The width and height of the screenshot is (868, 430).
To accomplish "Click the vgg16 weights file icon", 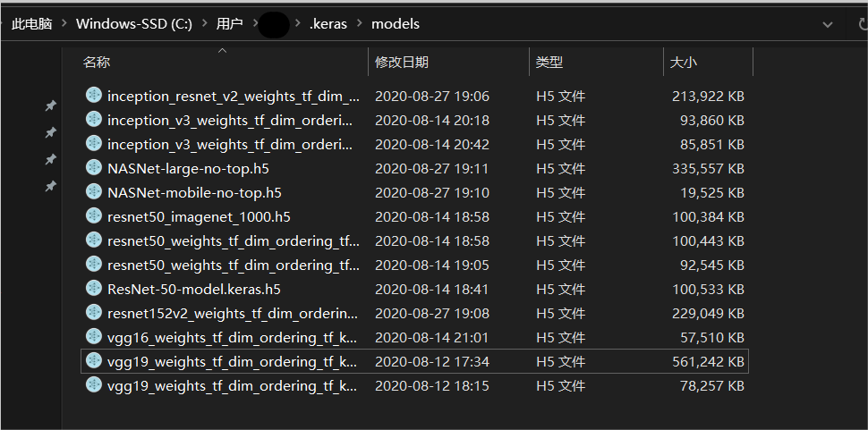I will click(94, 337).
